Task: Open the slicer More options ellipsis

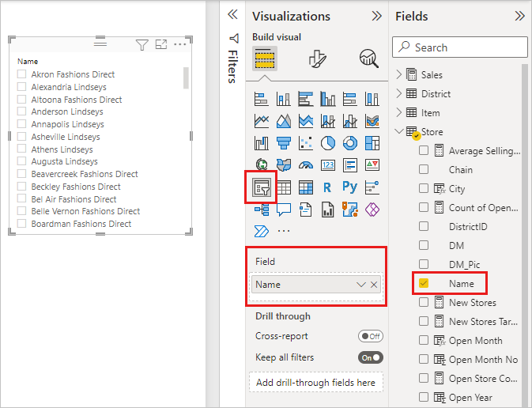Action: click(179, 44)
